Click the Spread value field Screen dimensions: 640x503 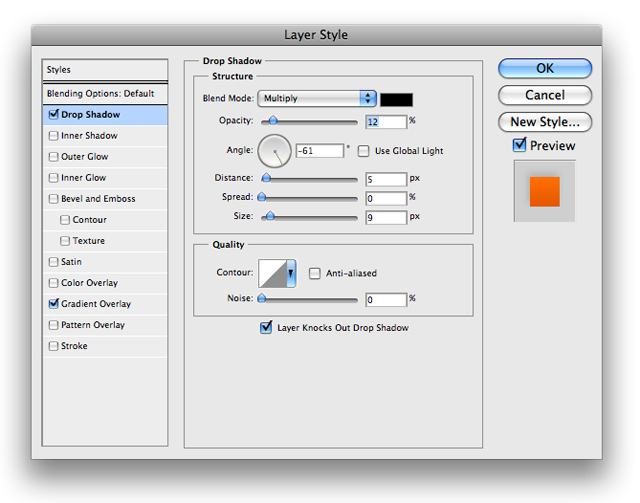click(x=386, y=198)
